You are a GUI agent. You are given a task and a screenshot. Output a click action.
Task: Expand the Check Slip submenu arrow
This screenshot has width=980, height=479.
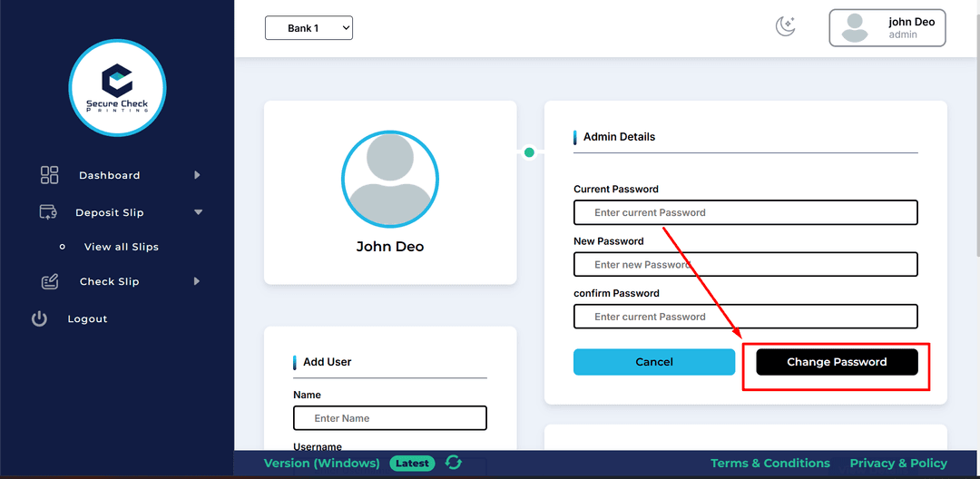point(197,281)
